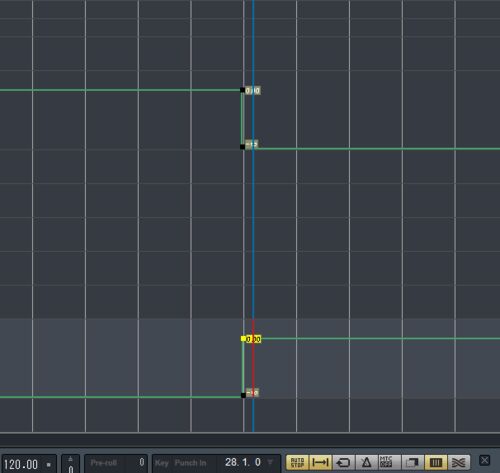Image resolution: width=500 pixels, height=473 pixels.
Task: Enable the metronome icon
Action: (366, 463)
